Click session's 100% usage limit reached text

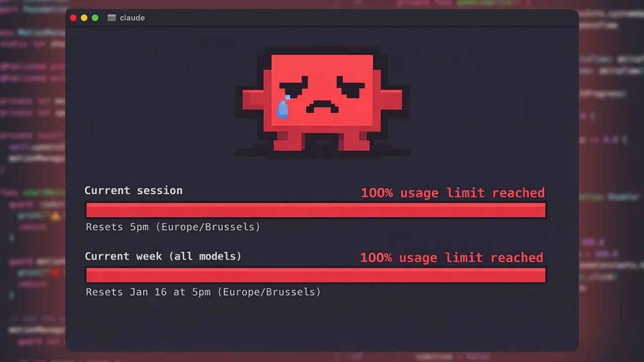coord(453,193)
